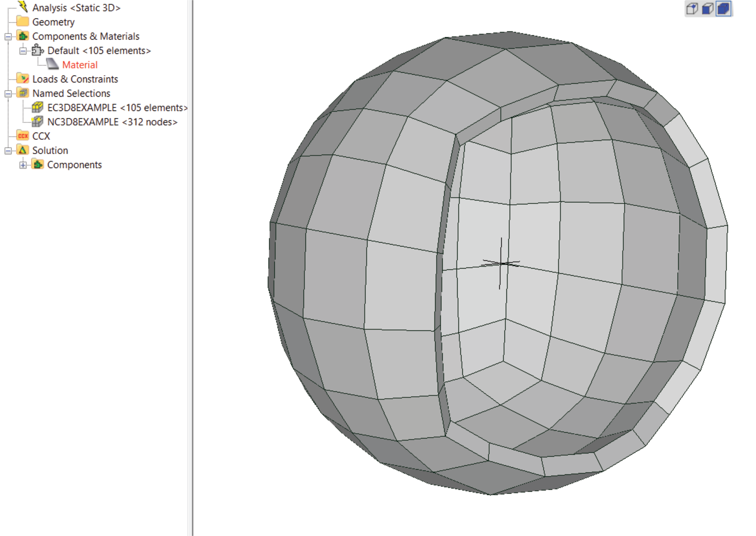Click the lightning bolt Analysis icon

(23, 7)
